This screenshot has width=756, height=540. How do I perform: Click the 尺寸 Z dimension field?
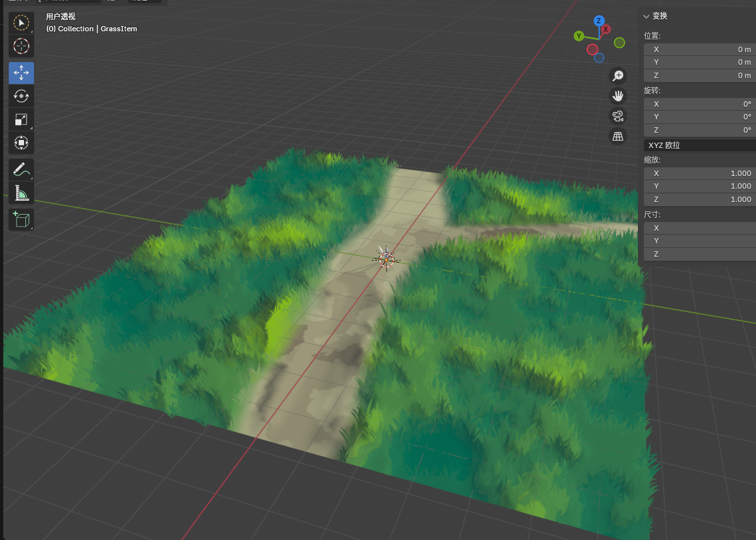[x=699, y=254]
